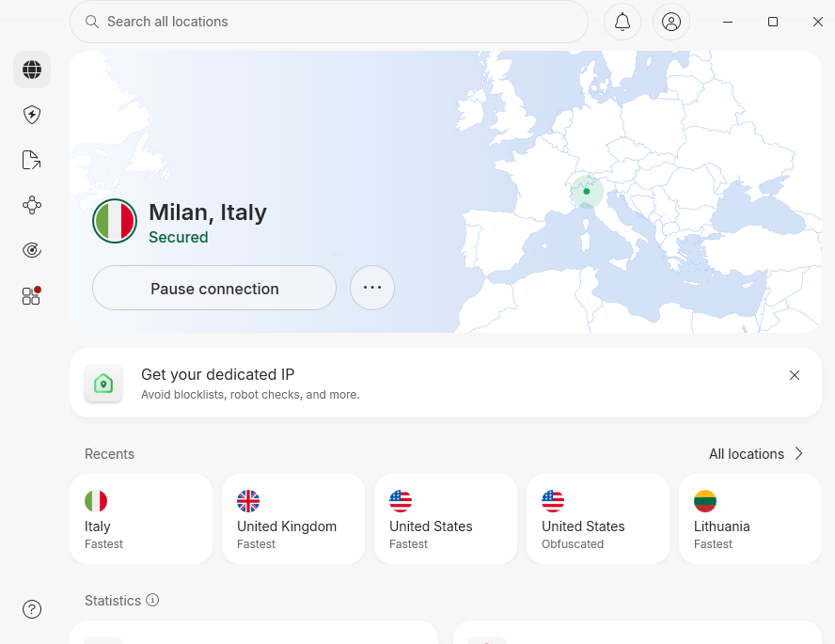Click flag on United States Fastest card
The width and height of the screenshot is (835, 644).
(401, 501)
